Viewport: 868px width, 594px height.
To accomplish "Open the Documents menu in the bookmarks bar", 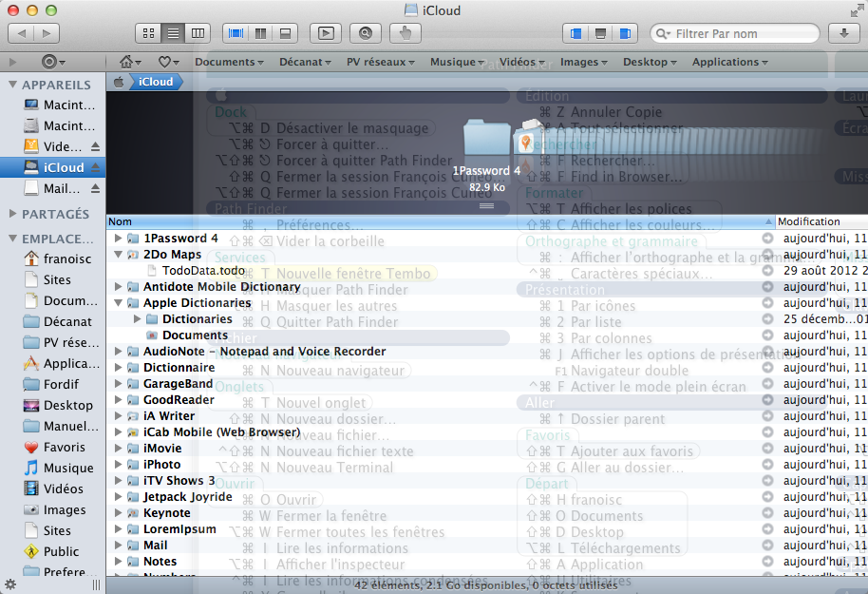I will tap(229, 62).
